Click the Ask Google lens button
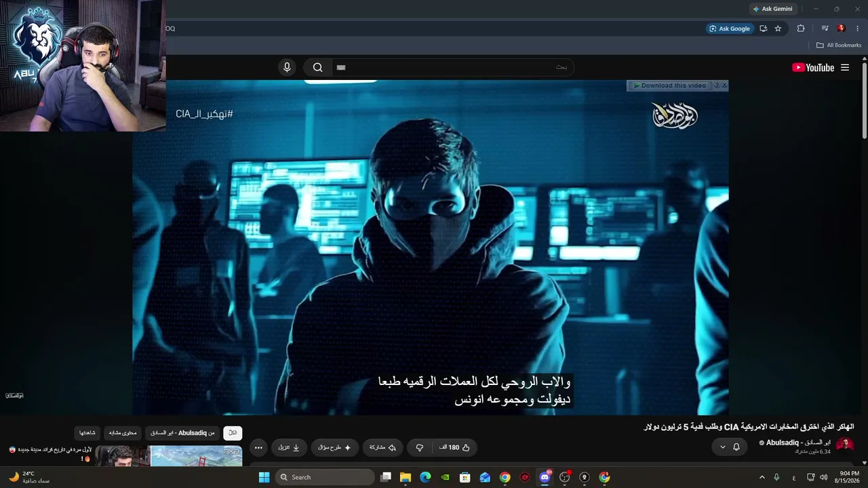 pyautogui.click(x=729, y=28)
